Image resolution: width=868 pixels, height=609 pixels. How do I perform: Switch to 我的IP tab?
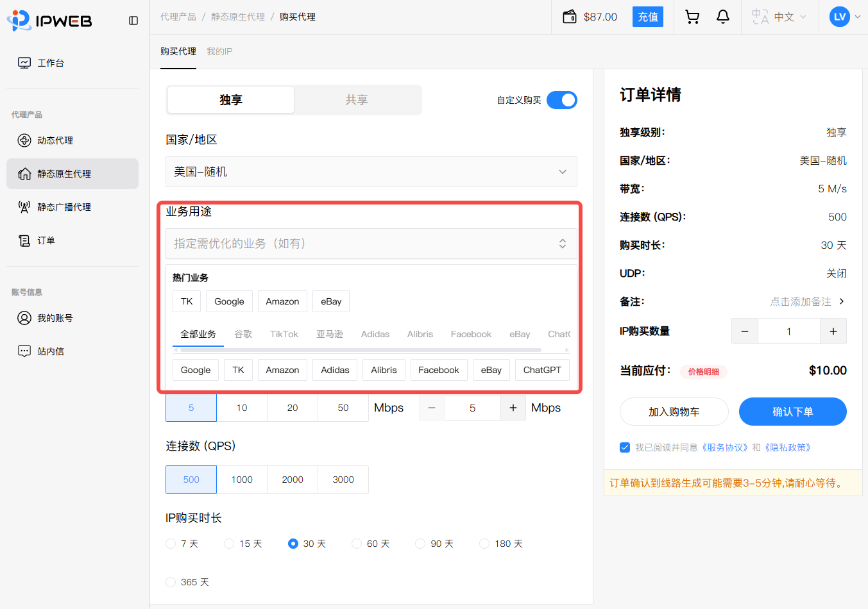[x=219, y=51]
